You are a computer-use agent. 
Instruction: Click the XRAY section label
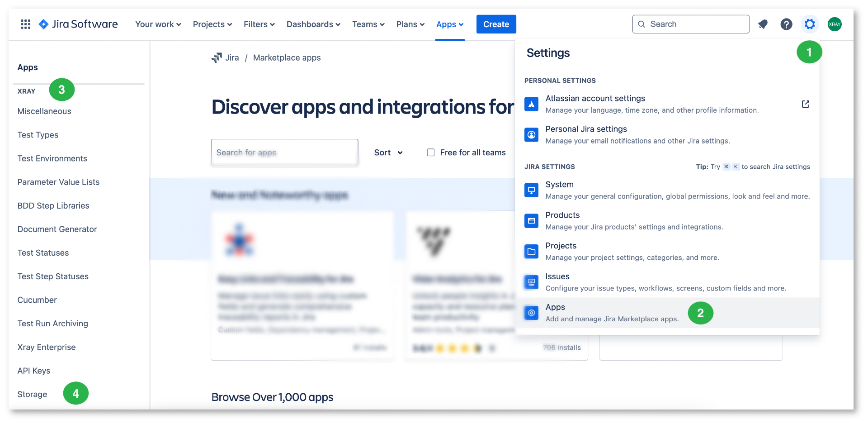tap(26, 91)
